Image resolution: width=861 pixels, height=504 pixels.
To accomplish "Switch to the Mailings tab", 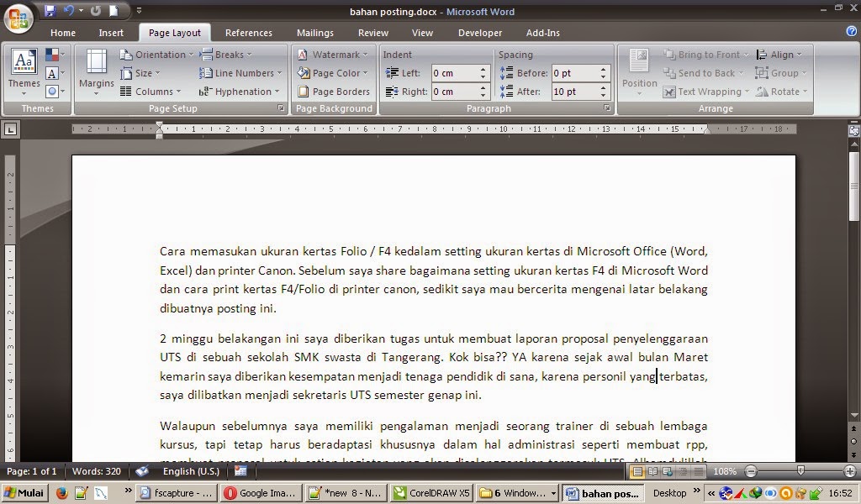I will pyautogui.click(x=314, y=33).
